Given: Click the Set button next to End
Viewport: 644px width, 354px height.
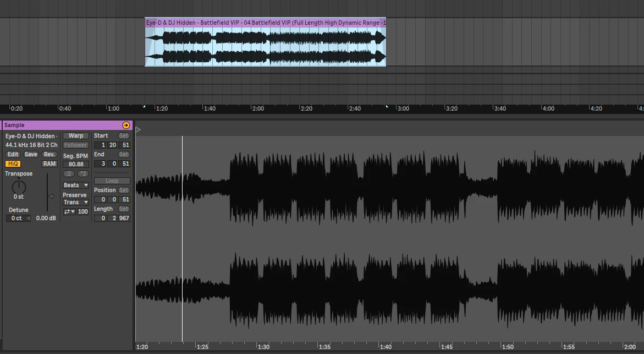Looking at the screenshot, I should point(124,155).
